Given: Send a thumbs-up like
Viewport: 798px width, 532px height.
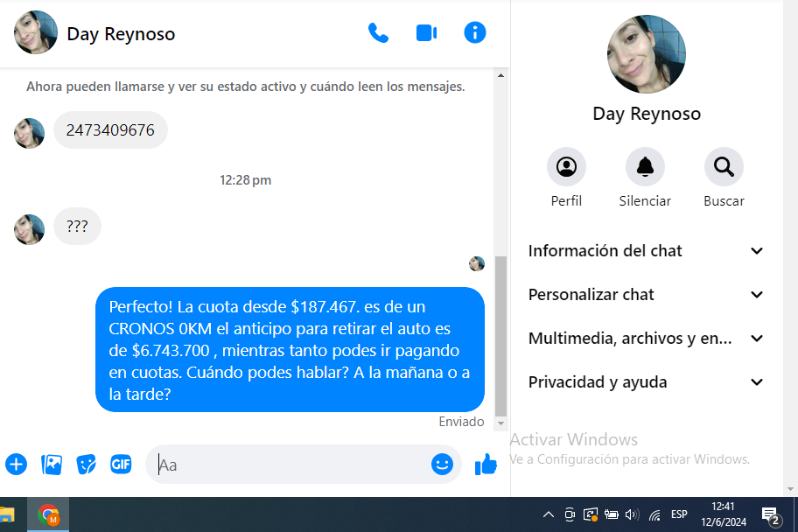Looking at the screenshot, I should click(486, 465).
